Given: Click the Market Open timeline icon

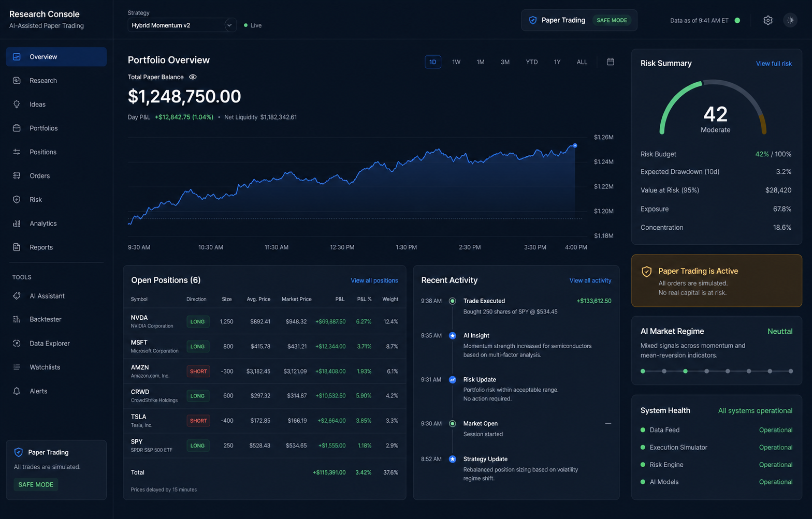Looking at the screenshot, I should tap(452, 424).
